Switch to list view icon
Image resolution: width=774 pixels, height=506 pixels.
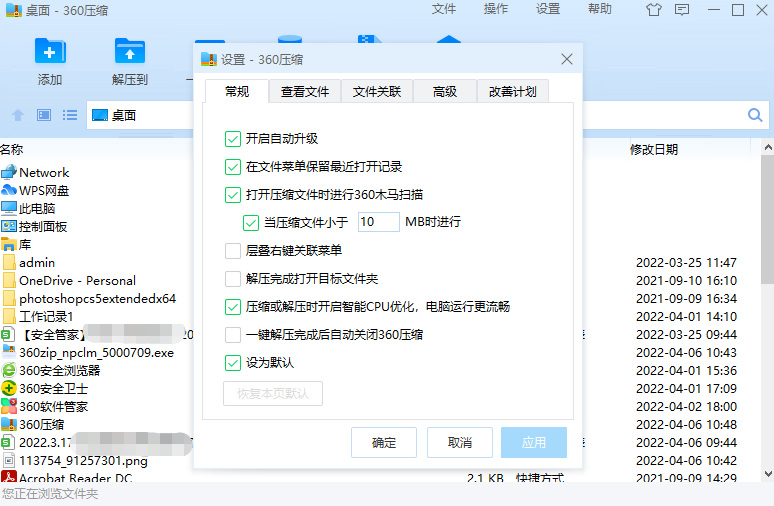coord(70,116)
